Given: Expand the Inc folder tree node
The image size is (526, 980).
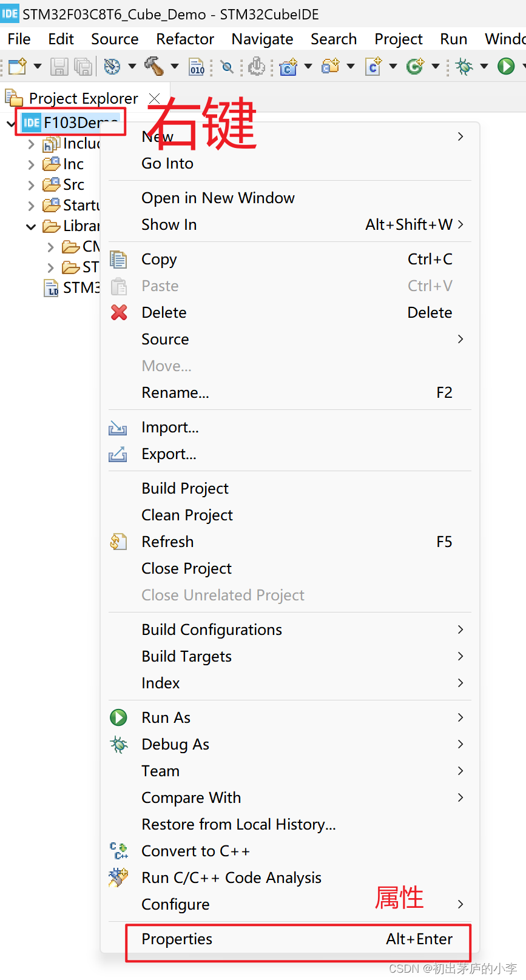Looking at the screenshot, I should point(32,164).
